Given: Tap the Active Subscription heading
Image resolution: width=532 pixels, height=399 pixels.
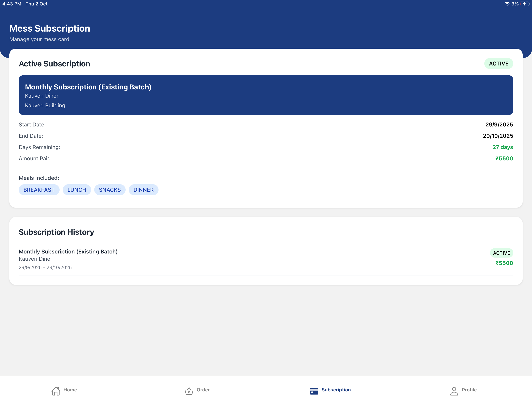Looking at the screenshot, I should coord(54,64).
